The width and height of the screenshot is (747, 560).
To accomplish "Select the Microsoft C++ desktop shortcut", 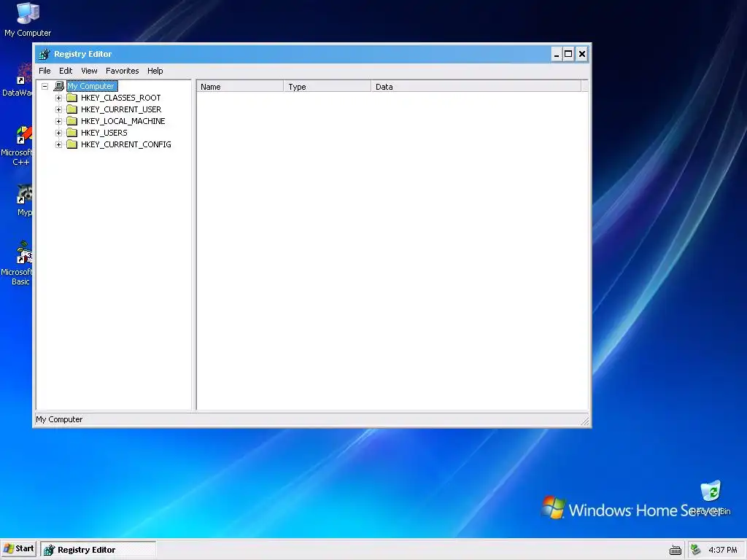I will tap(17, 146).
